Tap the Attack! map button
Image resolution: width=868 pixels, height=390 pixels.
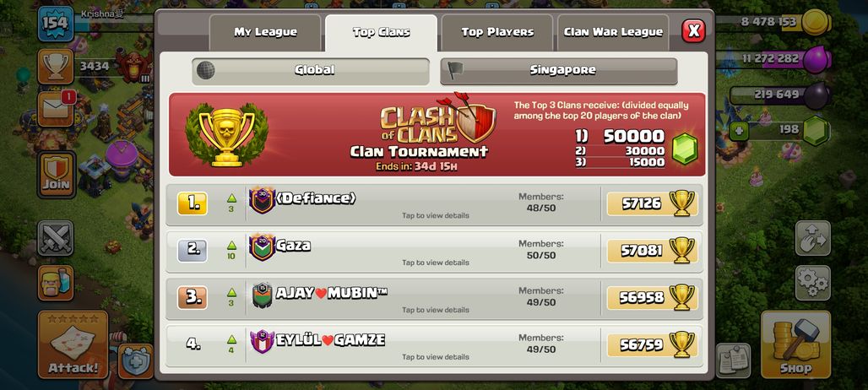[x=73, y=344]
